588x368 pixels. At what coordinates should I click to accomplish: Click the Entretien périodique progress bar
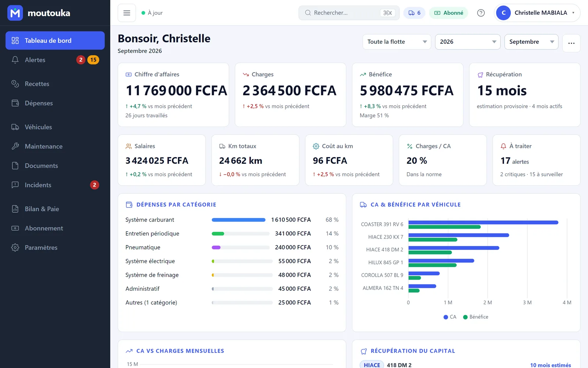pyautogui.click(x=241, y=234)
